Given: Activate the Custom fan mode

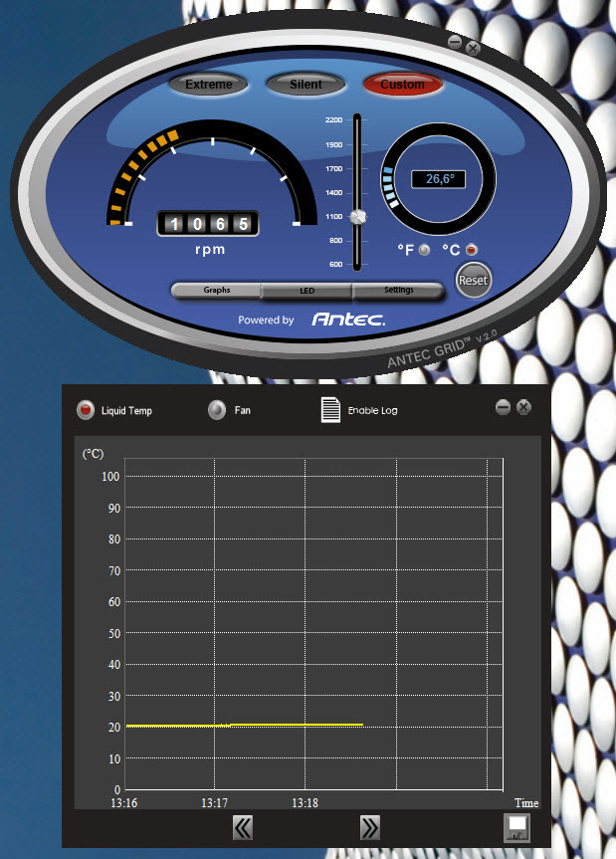Looking at the screenshot, I should coord(402,85).
